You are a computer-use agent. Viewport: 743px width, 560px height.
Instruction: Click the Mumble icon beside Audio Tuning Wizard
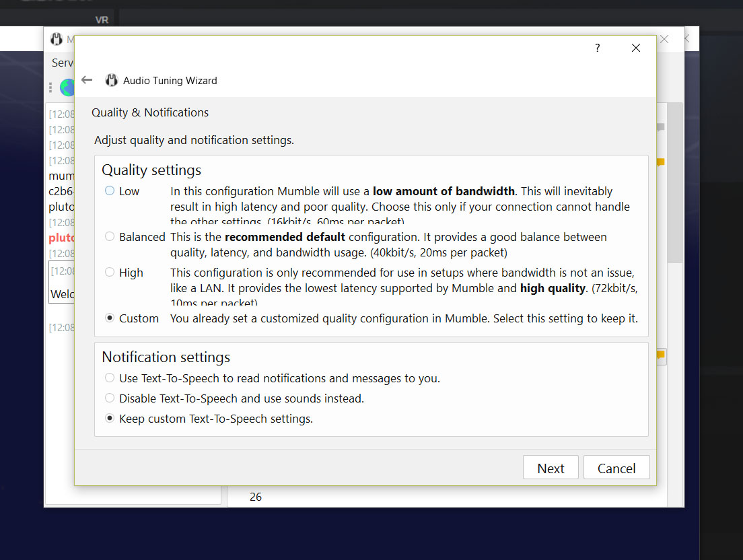(x=111, y=80)
